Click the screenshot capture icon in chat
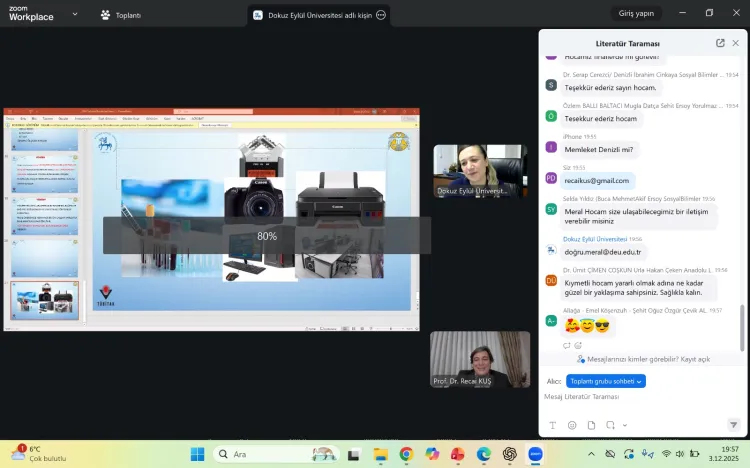 click(x=611, y=424)
